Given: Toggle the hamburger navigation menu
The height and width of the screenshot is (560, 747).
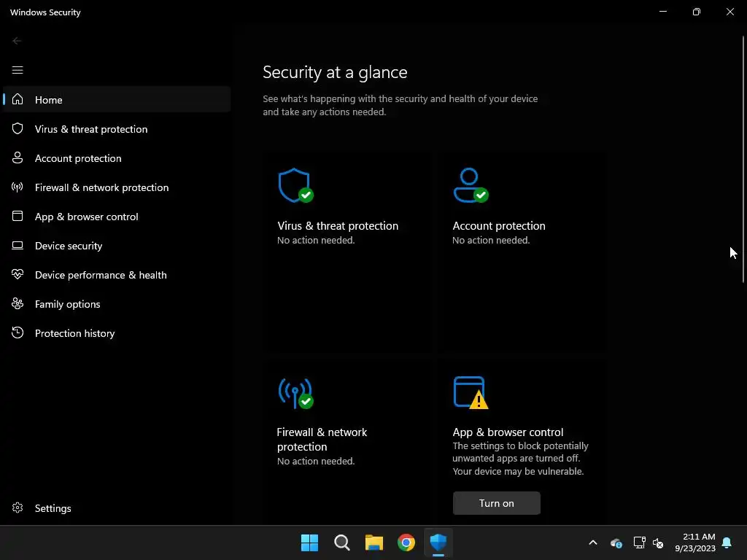Looking at the screenshot, I should (18, 70).
